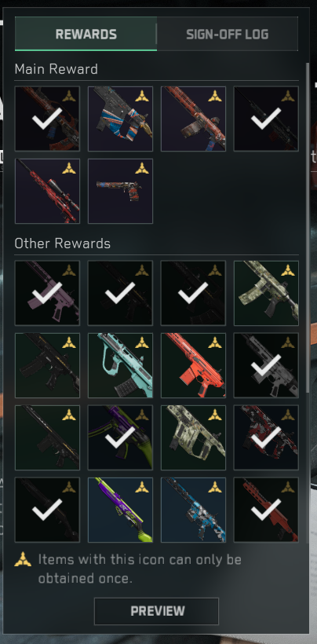The width and height of the screenshot is (317, 644).
Task: Select the blue-orange striped SMG main reward
Action: pos(120,119)
